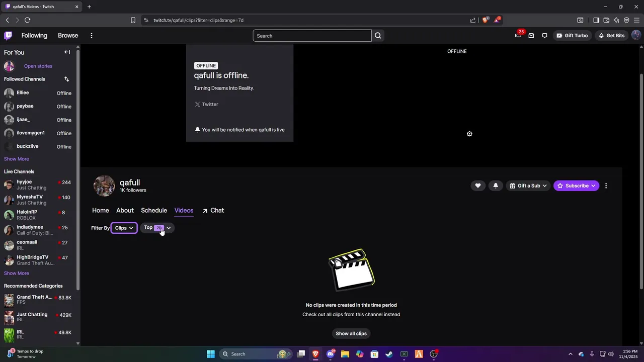Open HighBridgeTV live channel
Image resolution: width=644 pixels, height=362 pixels.
click(x=38, y=260)
